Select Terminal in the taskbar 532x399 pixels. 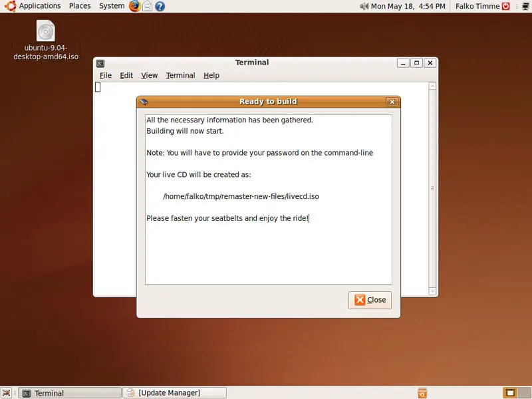70,393
